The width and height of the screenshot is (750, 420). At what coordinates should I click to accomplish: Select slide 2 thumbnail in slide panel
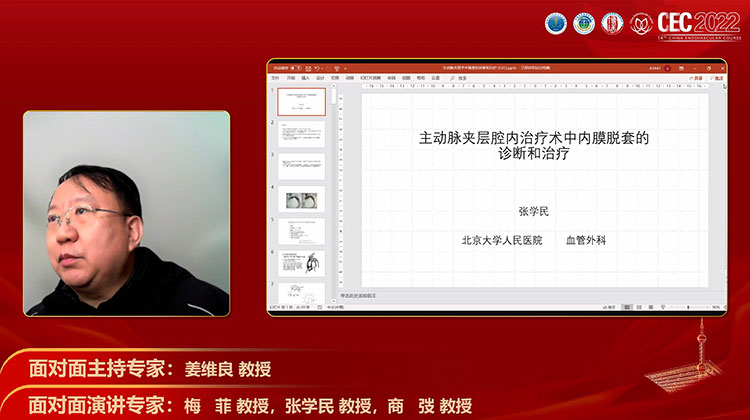[x=301, y=134]
